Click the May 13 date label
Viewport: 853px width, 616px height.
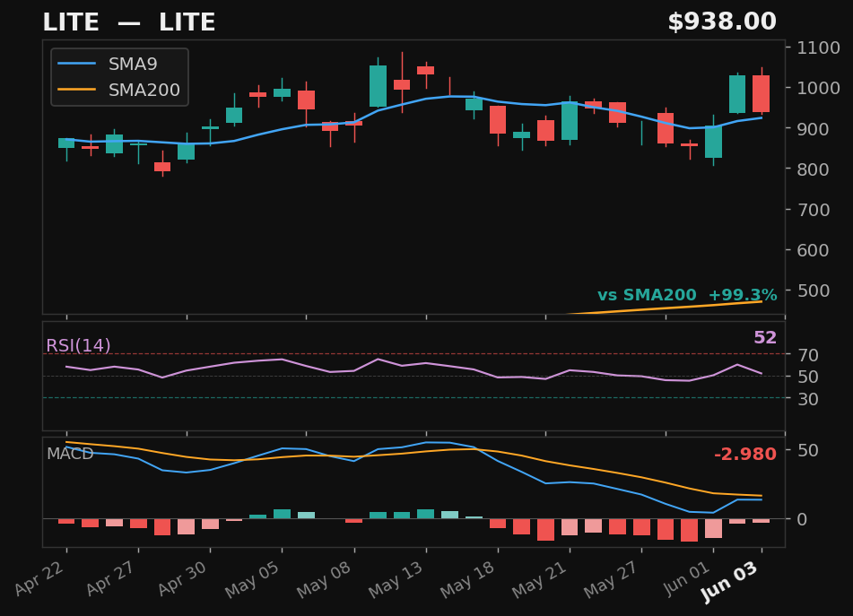pyautogui.click(x=396, y=579)
